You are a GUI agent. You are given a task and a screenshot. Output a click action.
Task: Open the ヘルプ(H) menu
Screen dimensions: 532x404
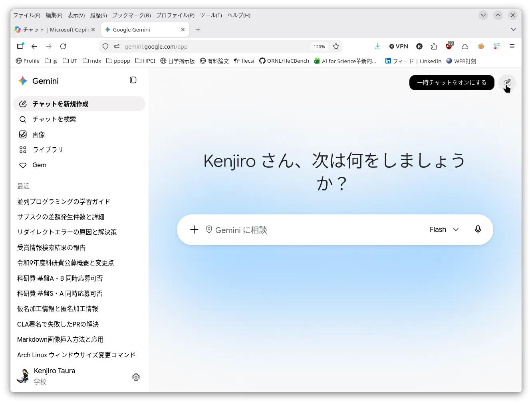(239, 15)
